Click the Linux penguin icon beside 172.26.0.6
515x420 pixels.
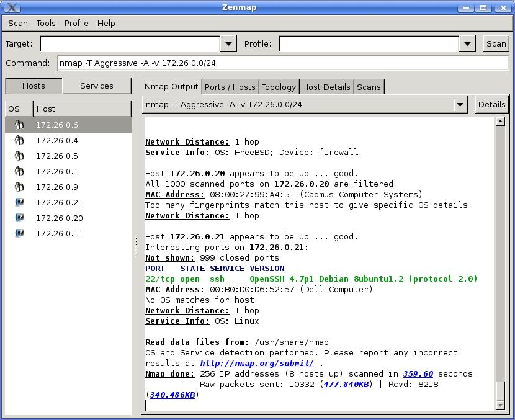[19, 125]
